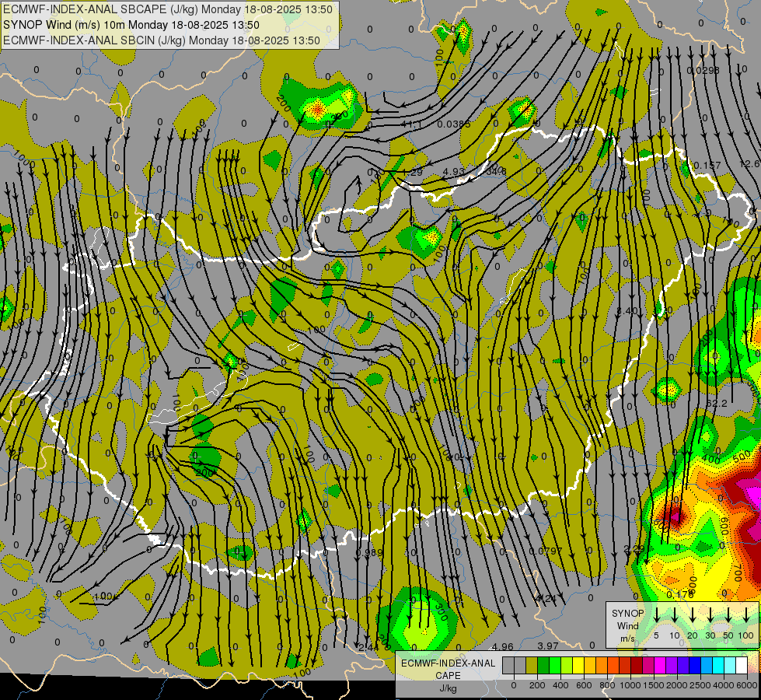
Task: Click the wind arrow above the 5 m/s label
Action: (x=657, y=614)
